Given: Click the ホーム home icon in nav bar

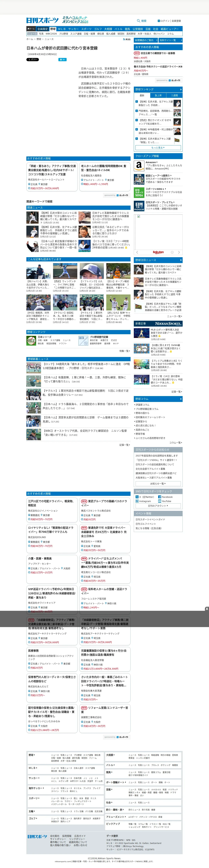Looking at the screenshot, I should click(31, 29).
